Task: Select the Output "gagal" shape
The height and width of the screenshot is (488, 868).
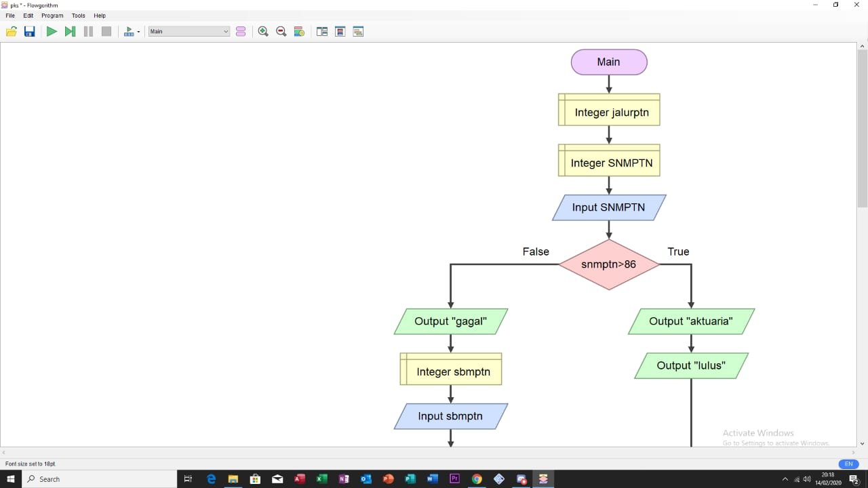Action: click(450, 321)
